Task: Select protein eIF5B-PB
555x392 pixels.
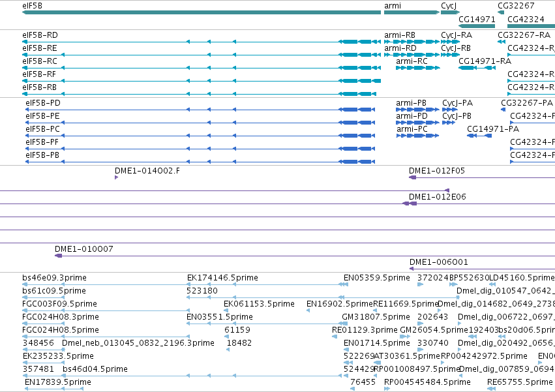Action: coord(42,155)
